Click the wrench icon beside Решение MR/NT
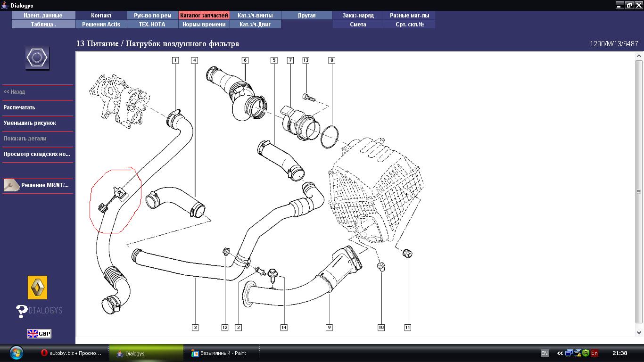Viewport: 644px width, 362px height. pos(11,185)
